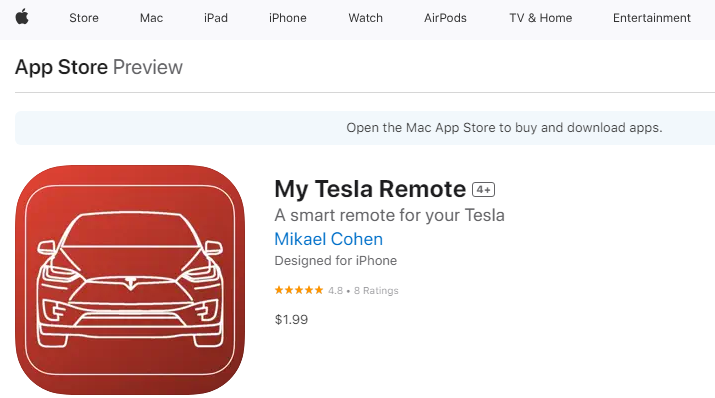Click the $1.99 price label
715x398 pixels.
click(291, 319)
